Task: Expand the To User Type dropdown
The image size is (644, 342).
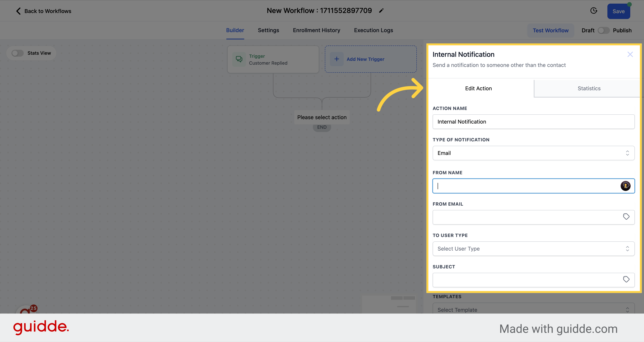Action: coord(534,248)
